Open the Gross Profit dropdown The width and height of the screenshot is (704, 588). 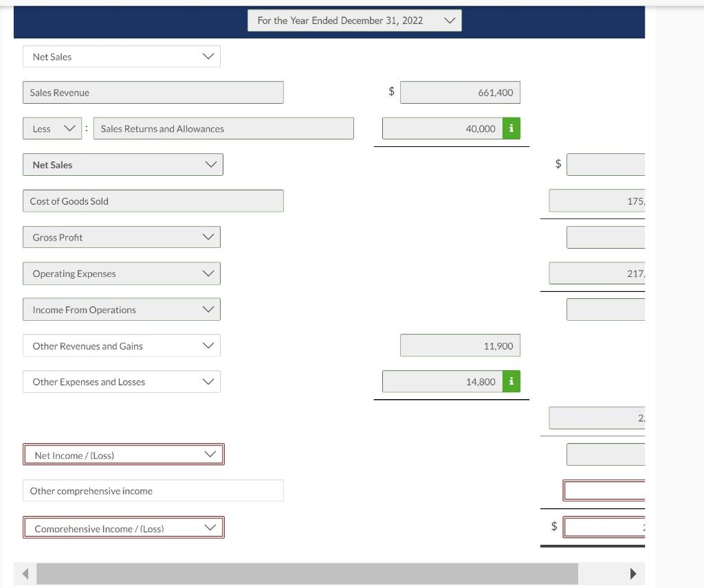(122, 237)
